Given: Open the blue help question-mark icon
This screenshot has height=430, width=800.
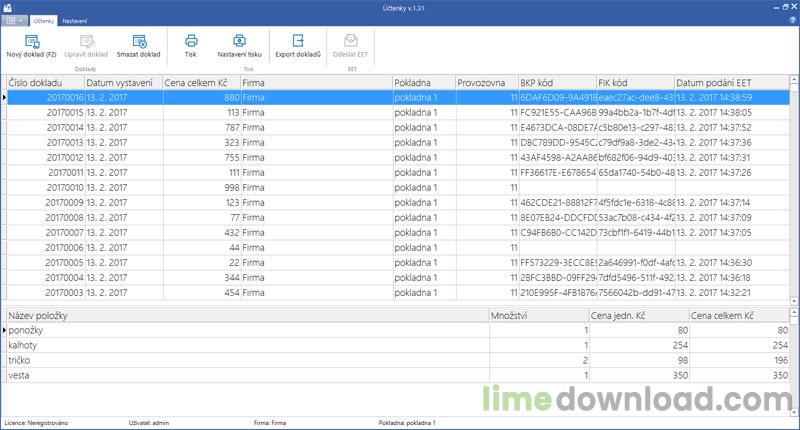Looking at the screenshot, I should [x=789, y=20].
